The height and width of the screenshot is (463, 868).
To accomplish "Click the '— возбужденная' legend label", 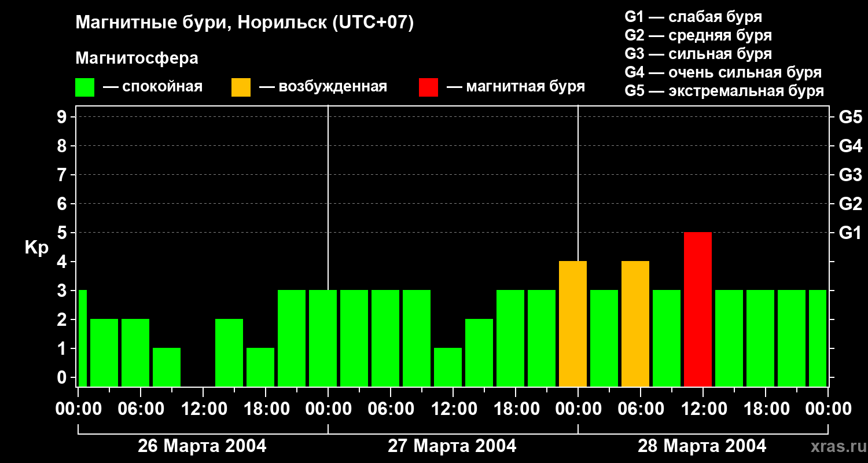I will click(x=323, y=87).
